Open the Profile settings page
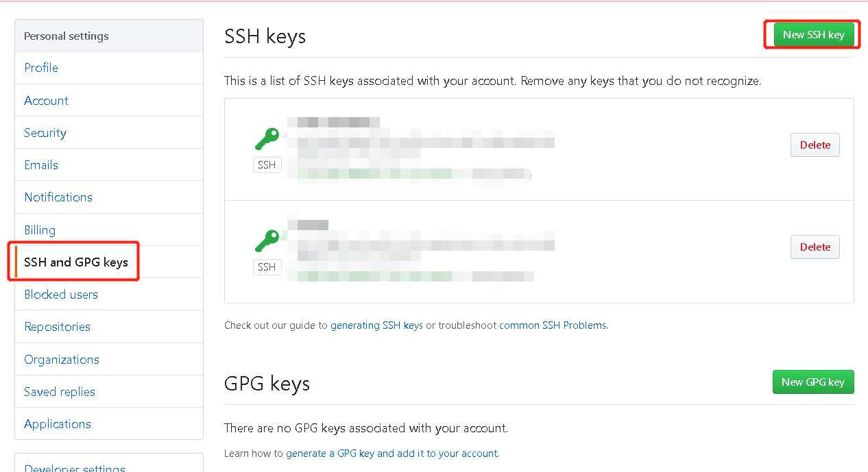This screenshot has width=868, height=472. pyautogui.click(x=40, y=68)
